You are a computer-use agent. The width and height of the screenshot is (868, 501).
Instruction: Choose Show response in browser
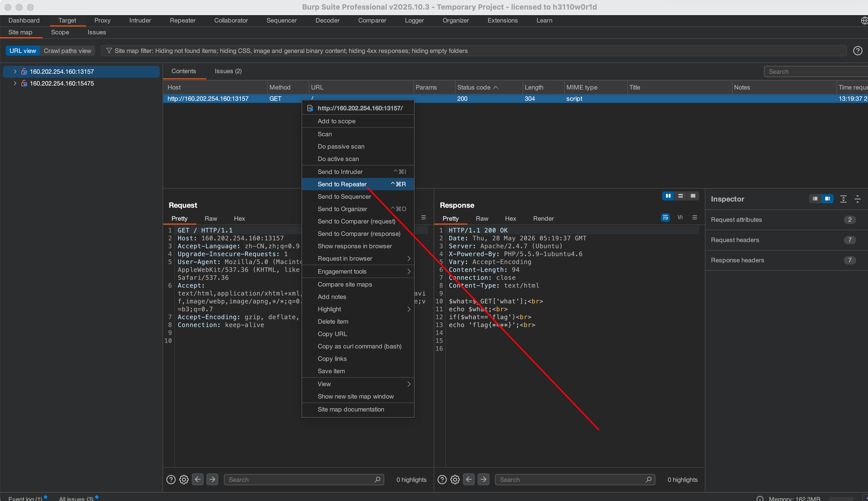(358, 246)
